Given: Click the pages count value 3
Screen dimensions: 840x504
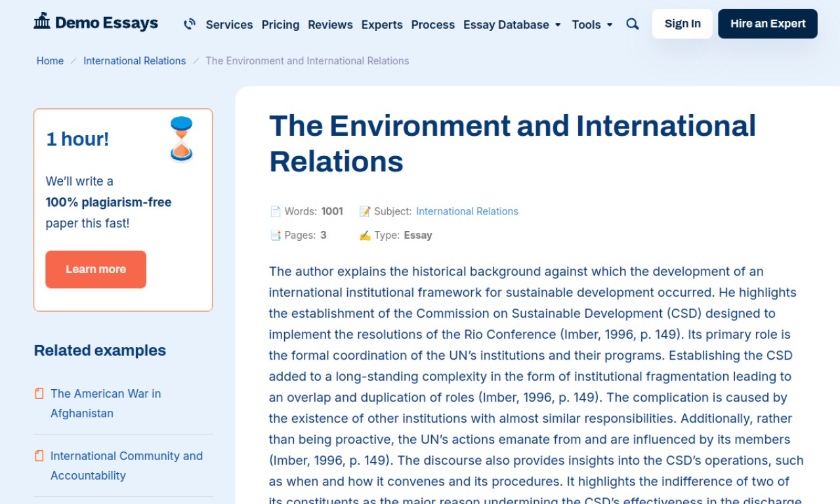Looking at the screenshot, I should [324, 235].
